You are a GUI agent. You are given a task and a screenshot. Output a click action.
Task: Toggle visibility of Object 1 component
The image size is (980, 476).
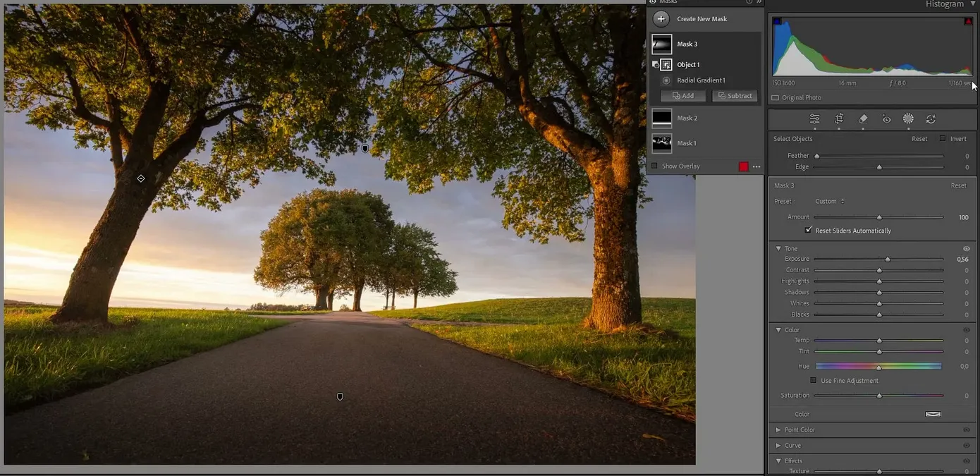tap(655, 64)
